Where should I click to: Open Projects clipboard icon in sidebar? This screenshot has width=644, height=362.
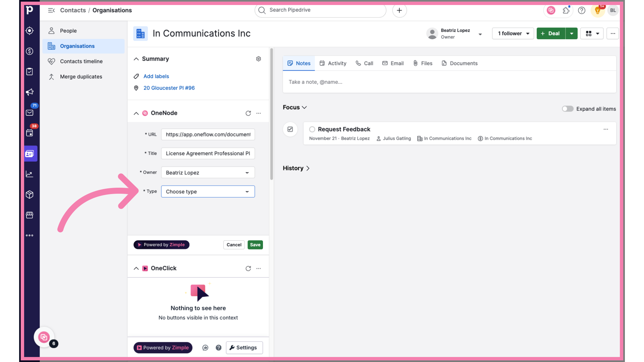point(30,72)
